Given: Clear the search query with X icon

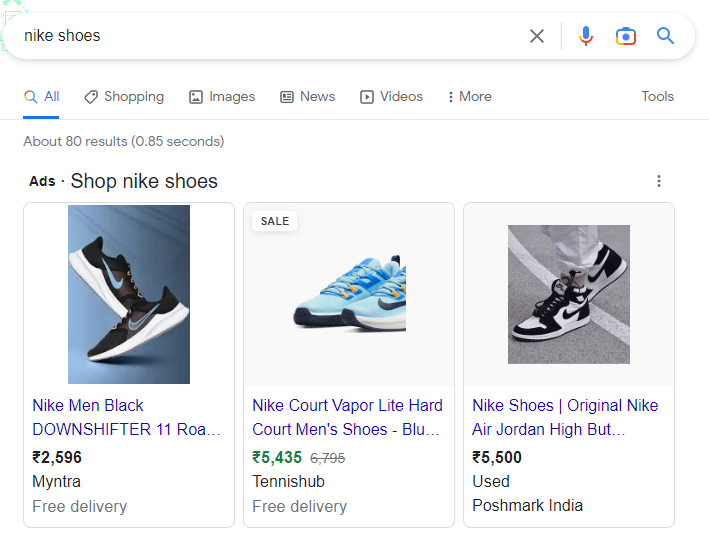Looking at the screenshot, I should pyautogui.click(x=537, y=36).
